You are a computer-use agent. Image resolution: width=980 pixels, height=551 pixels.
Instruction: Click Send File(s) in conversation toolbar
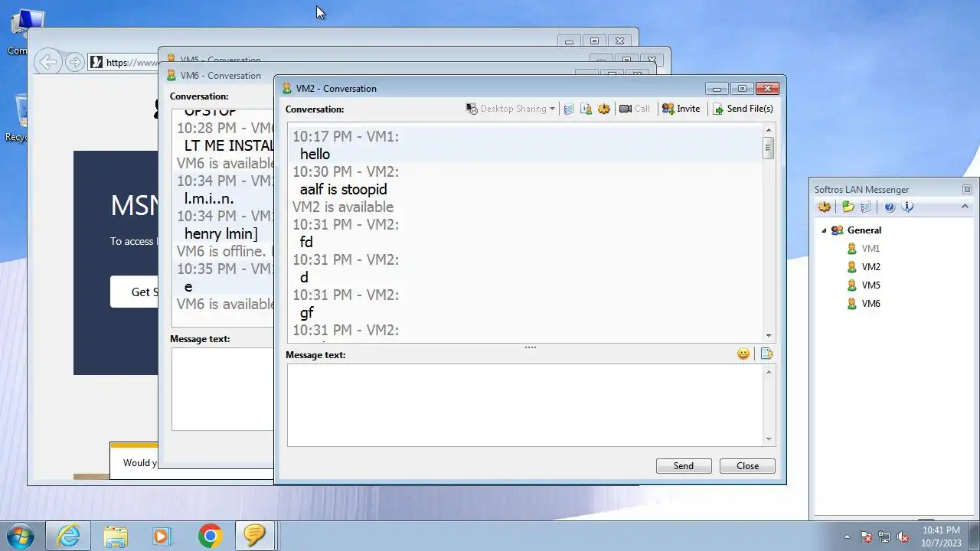pos(743,109)
